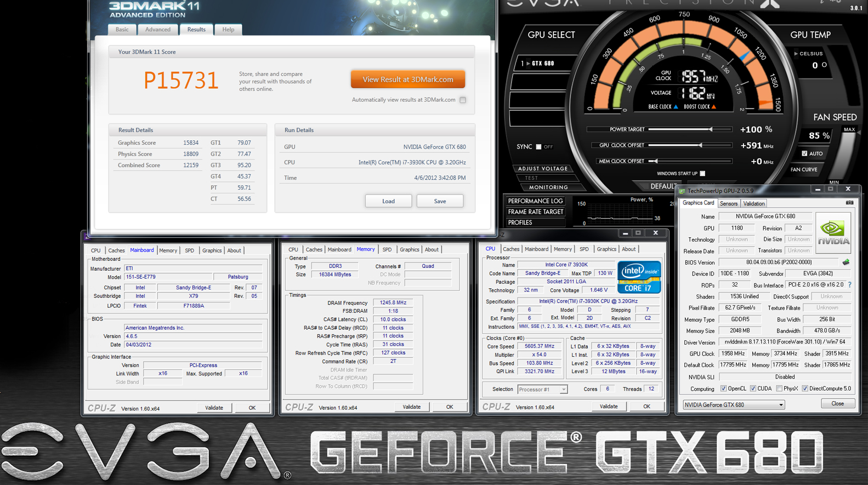Open Graphics tab in the processor CPU-Z window
The height and width of the screenshot is (485, 868).
[x=606, y=249]
